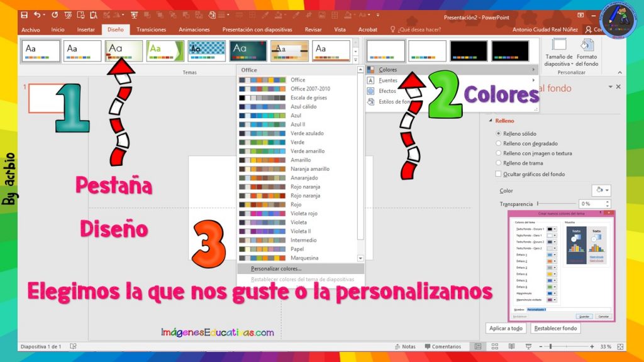
Task: Open the Transiciones tab
Action: (151, 30)
